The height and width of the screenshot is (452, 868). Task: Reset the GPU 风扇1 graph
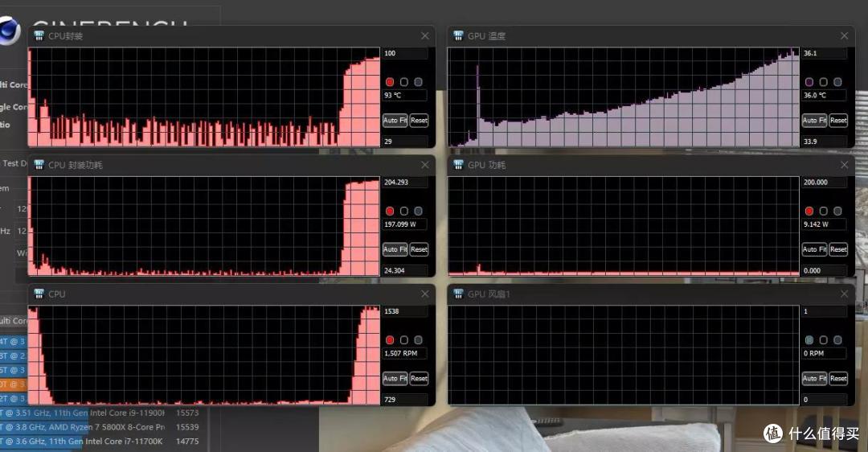click(x=838, y=378)
